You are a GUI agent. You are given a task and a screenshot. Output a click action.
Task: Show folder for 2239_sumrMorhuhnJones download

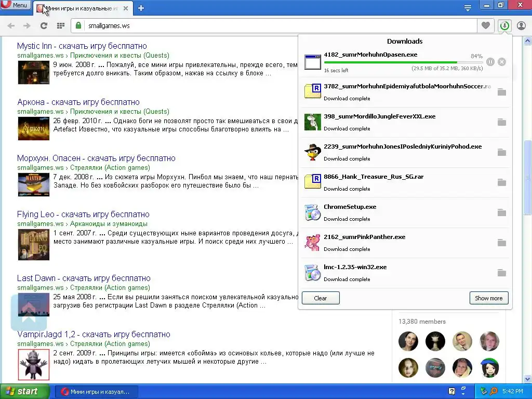coord(501,152)
